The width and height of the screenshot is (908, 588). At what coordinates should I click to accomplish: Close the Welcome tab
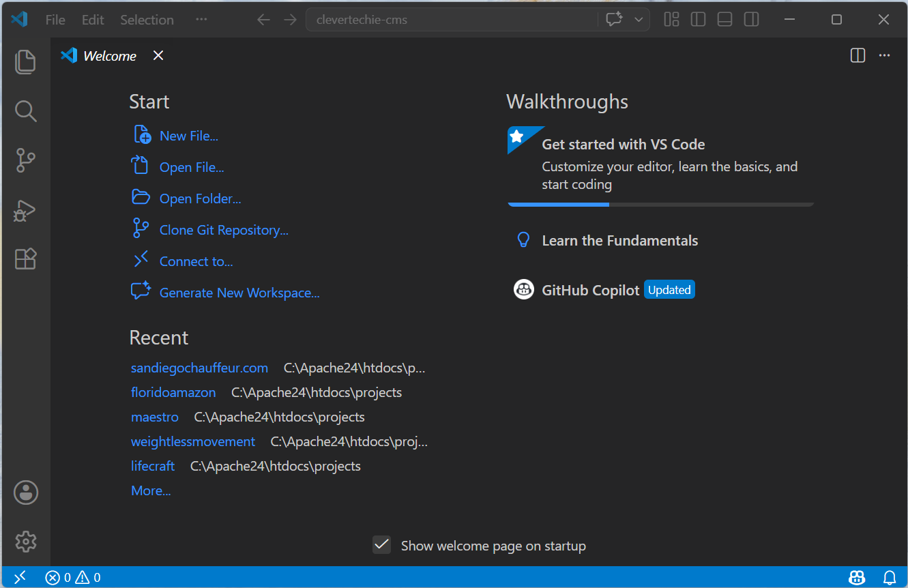pyautogui.click(x=158, y=55)
